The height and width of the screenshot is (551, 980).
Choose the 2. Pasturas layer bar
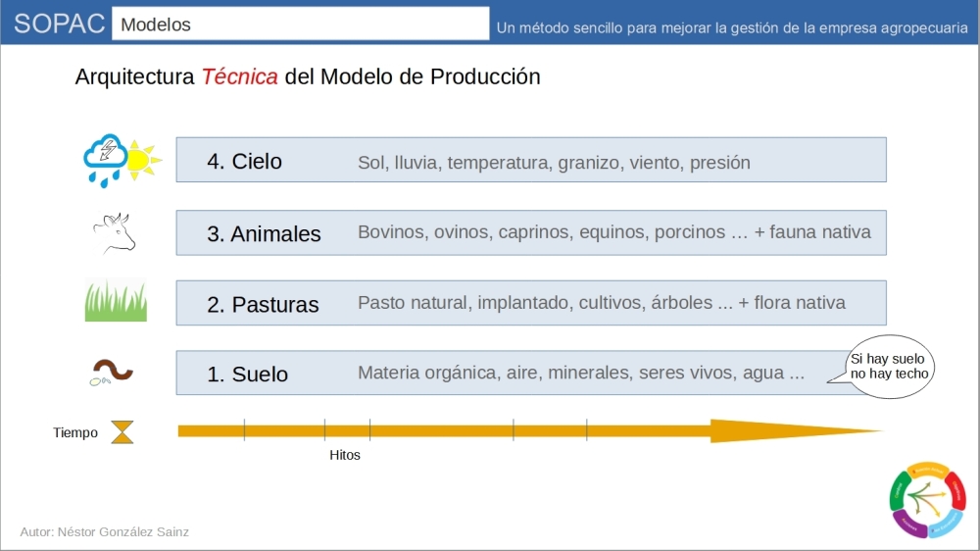click(530, 303)
